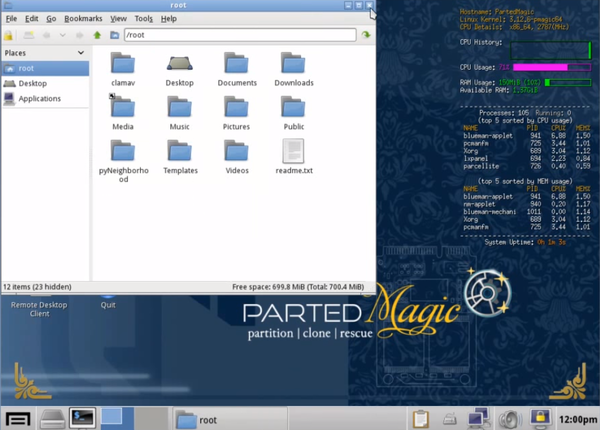Launch the terminal from taskbar
600x430 pixels.
pyautogui.click(x=82, y=418)
